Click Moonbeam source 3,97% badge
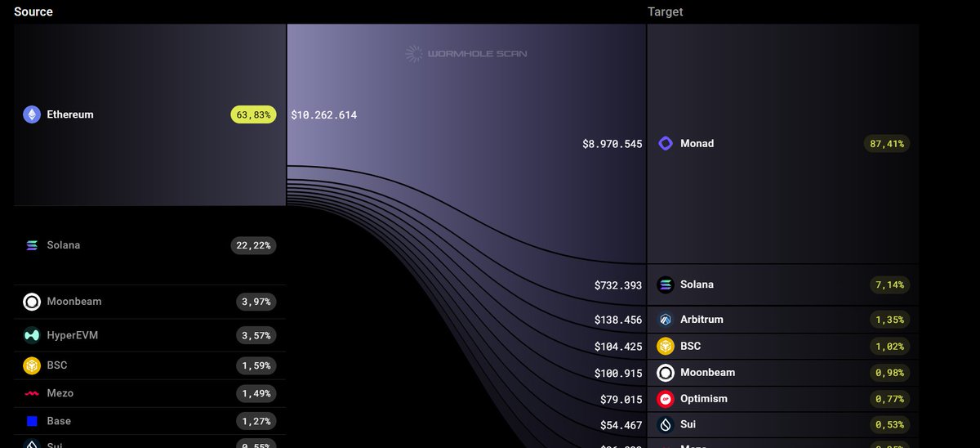 [256, 302]
